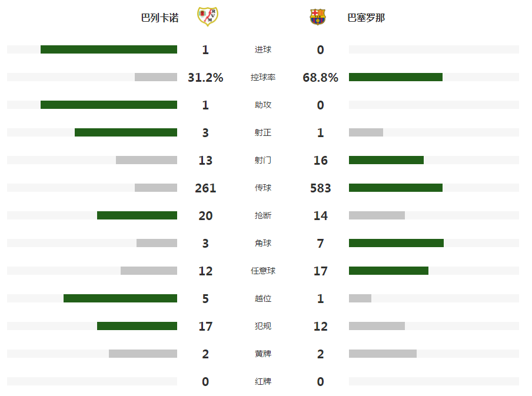Click the Rayo Vallecano team crest
The height and width of the screenshot is (396, 532).
[206, 17]
